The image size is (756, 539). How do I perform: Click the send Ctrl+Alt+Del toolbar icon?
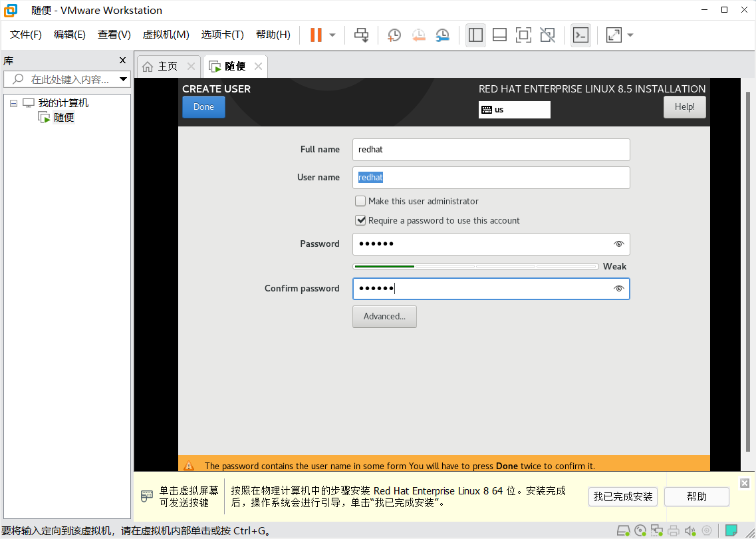point(361,35)
